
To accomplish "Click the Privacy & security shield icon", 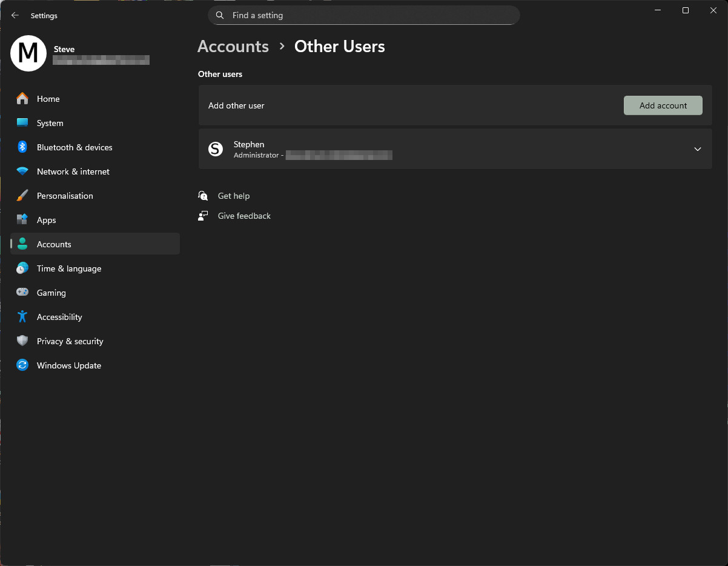I will pyautogui.click(x=22, y=341).
